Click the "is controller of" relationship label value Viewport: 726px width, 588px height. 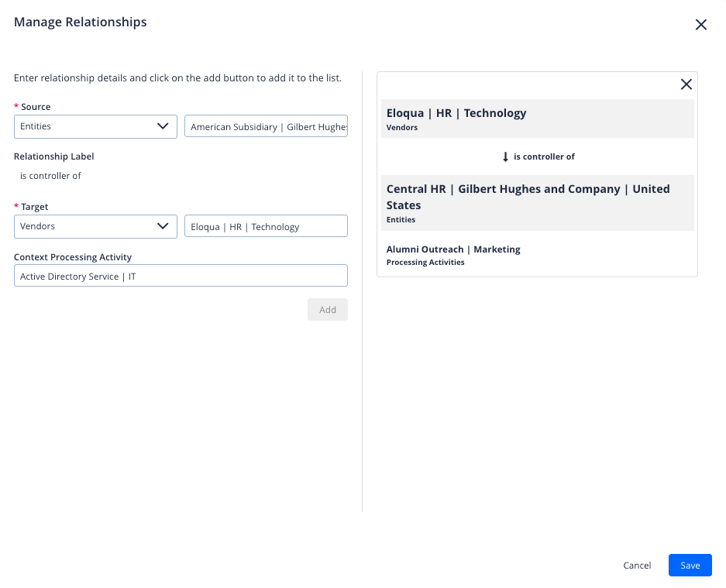[x=50, y=176]
